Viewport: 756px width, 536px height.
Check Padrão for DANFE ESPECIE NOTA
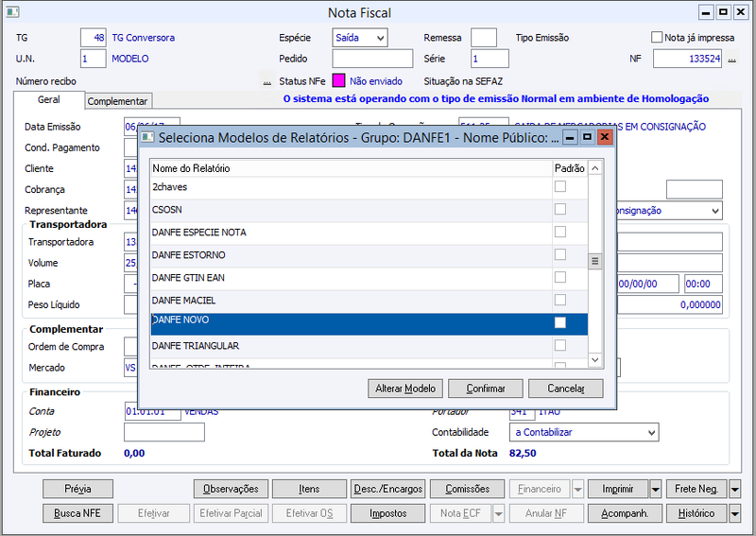(559, 232)
